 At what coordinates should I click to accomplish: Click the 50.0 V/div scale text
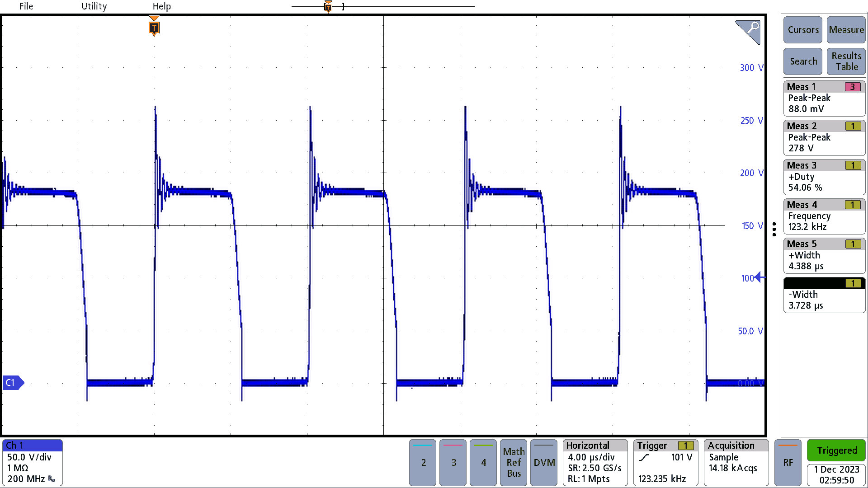point(29,457)
